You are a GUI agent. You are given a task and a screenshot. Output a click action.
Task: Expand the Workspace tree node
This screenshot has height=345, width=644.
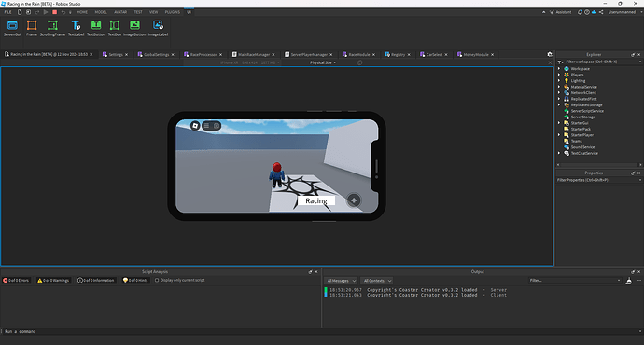pyautogui.click(x=559, y=68)
